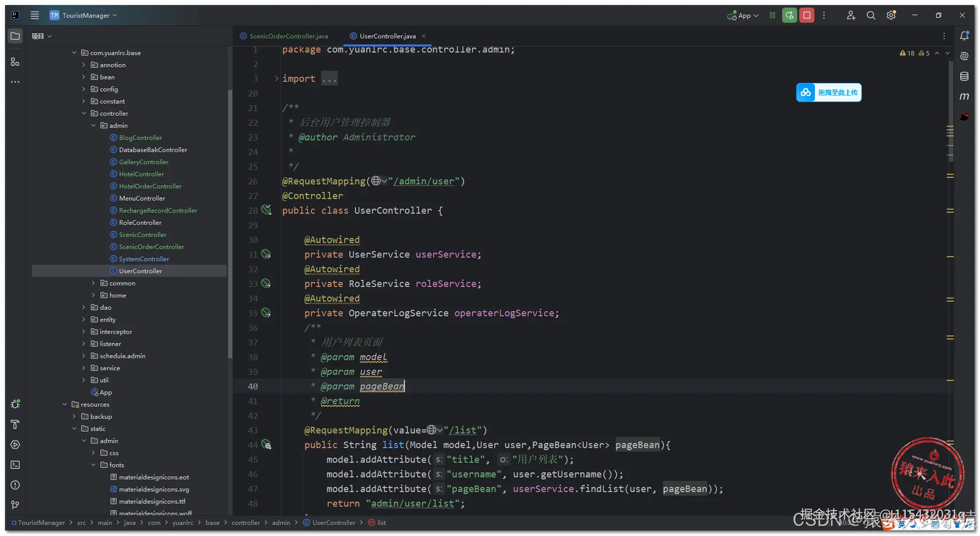Open the Database tool window
Screen dimensions: 980x536
964,76
